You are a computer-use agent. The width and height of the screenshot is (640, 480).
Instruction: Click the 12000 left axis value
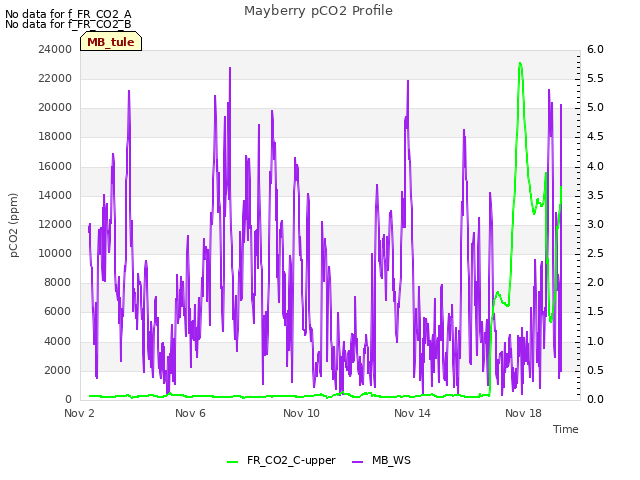point(55,224)
